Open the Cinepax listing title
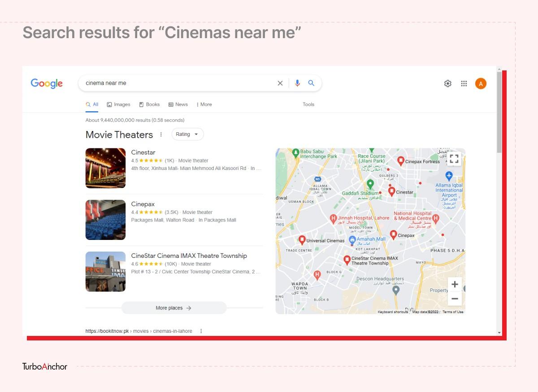 pos(143,204)
